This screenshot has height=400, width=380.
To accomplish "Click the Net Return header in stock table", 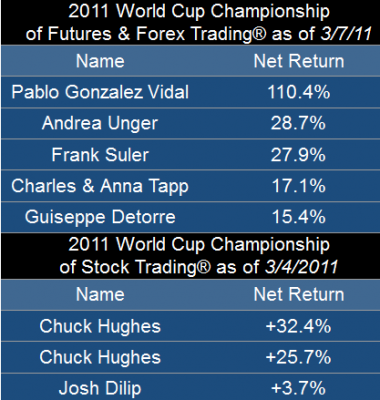I will coord(299,294).
